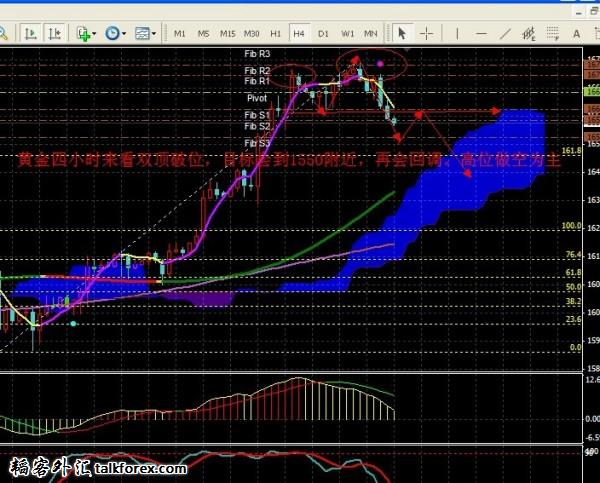The image size is (600, 483).
Task: Click the Fib S3 label on chart
Action: (257, 143)
